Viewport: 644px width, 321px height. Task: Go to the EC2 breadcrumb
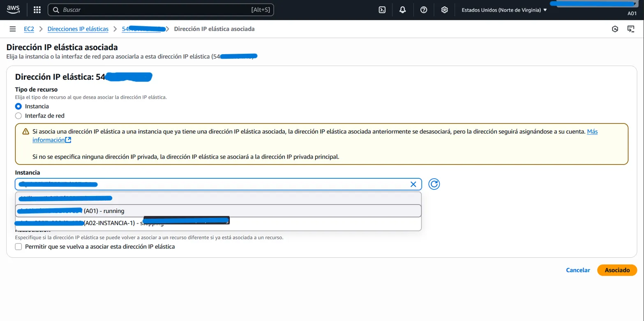[29, 29]
